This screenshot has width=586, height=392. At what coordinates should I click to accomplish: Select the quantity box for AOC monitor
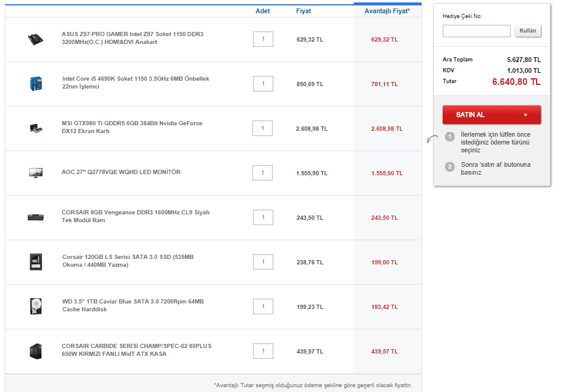(263, 173)
